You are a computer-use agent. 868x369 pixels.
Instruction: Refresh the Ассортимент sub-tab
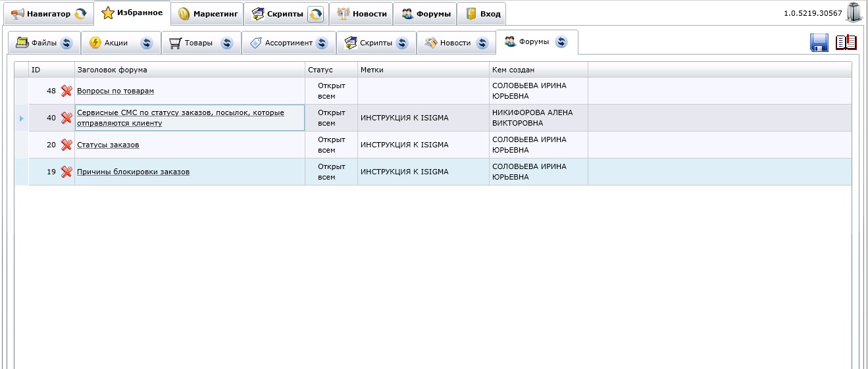click(322, 43)
